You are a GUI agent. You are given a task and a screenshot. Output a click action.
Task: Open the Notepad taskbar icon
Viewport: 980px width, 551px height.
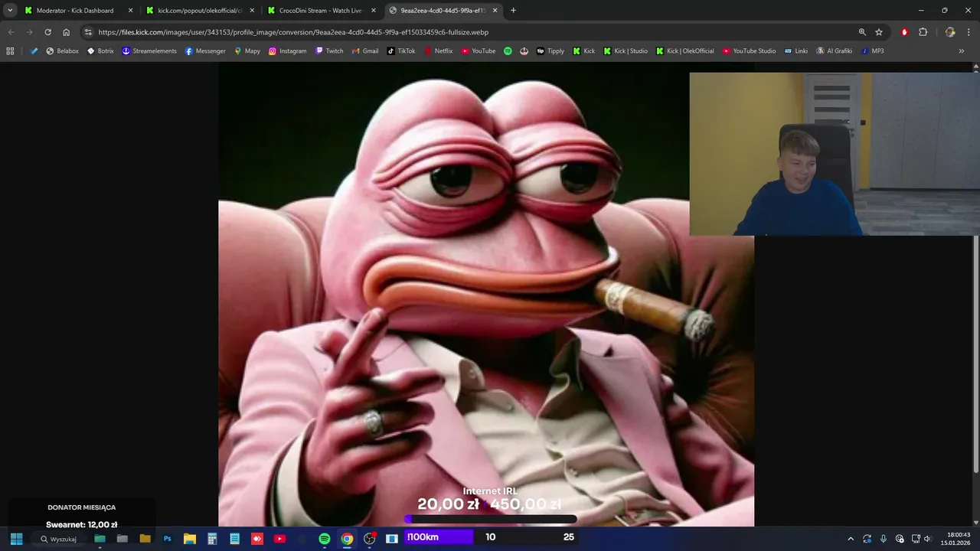coord(234,538)
